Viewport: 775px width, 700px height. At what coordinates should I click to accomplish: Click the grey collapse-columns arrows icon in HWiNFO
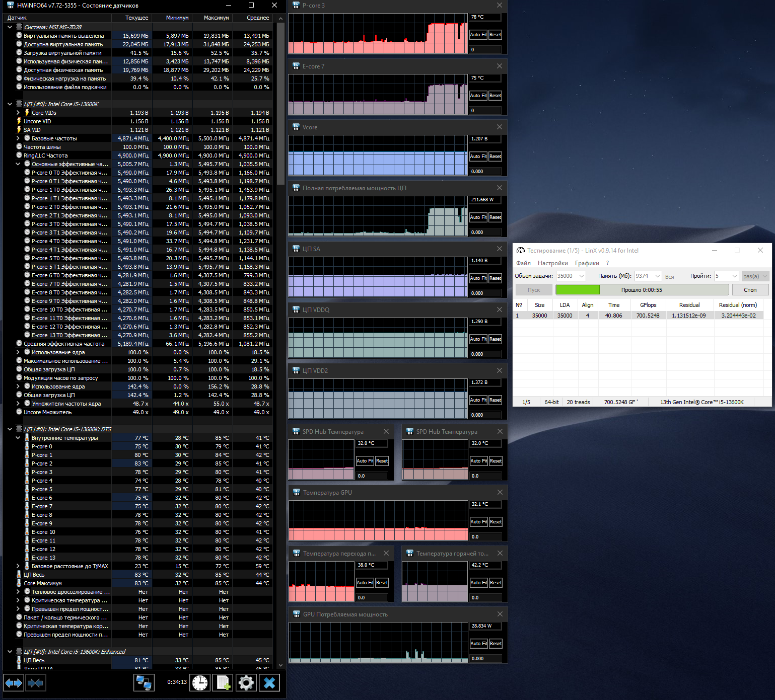coord(35,683)
